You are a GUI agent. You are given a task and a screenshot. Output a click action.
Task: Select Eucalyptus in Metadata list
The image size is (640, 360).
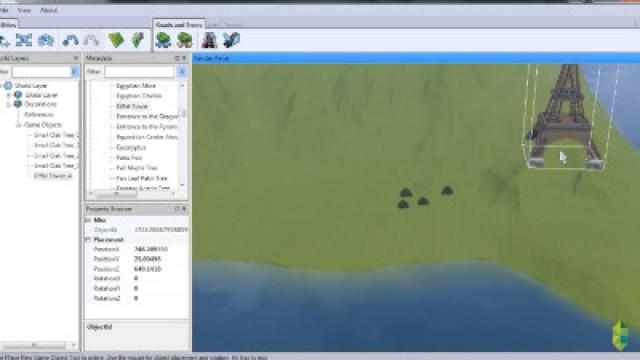[x=131, y=147]
